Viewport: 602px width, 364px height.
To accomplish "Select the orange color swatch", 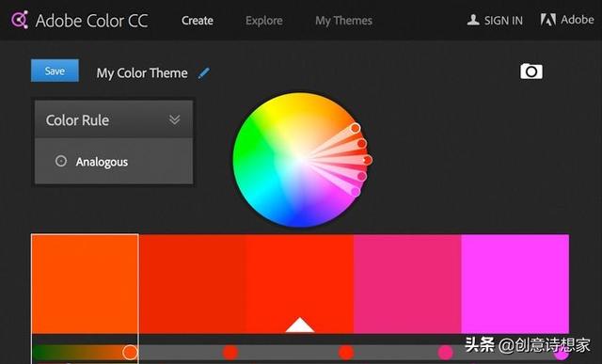I will [x=85, y=284].
